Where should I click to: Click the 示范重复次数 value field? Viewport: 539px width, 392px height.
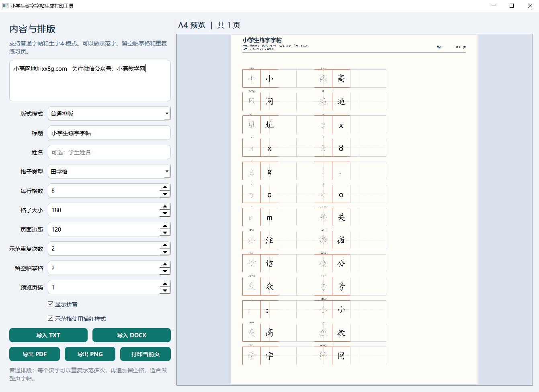click(x=104, y=249)
